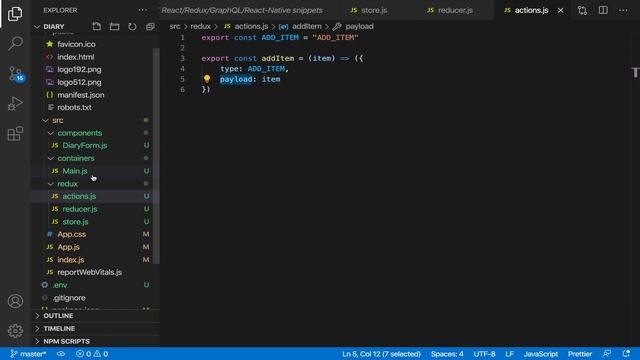640x360 pixels.
Task: Click src in the breadcrumb
Action: [x=175, y=27]
